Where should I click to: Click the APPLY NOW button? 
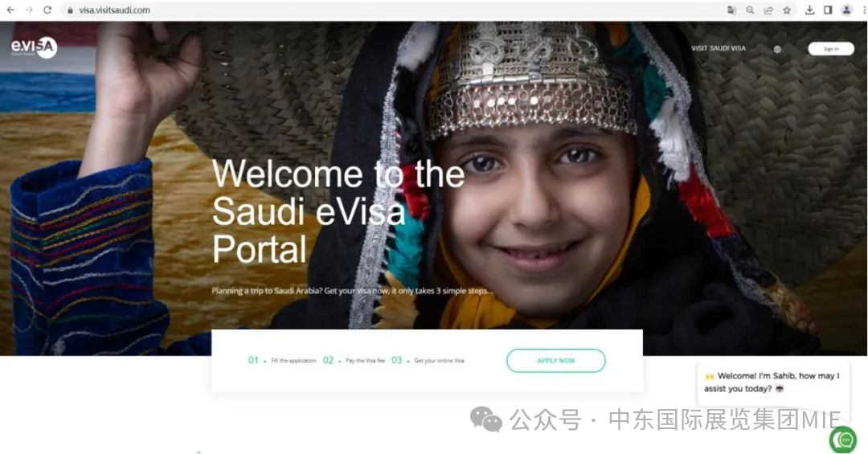pos(556,361)
